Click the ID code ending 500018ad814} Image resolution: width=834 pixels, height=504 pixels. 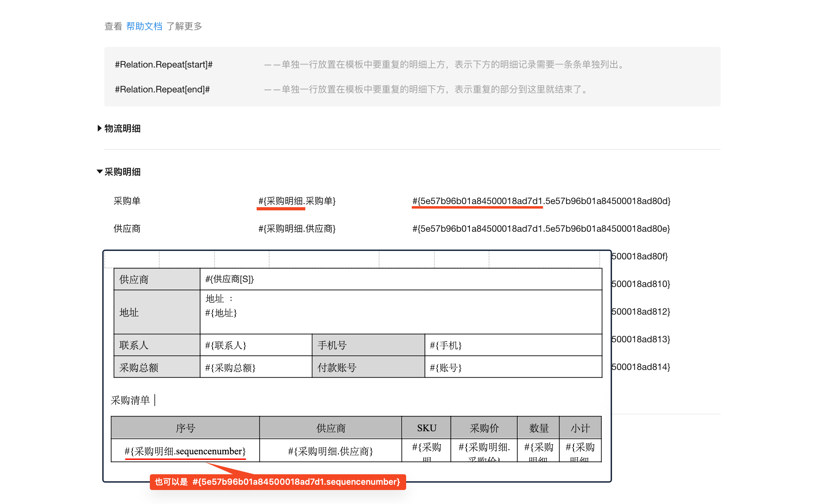(x=640, y=367)
